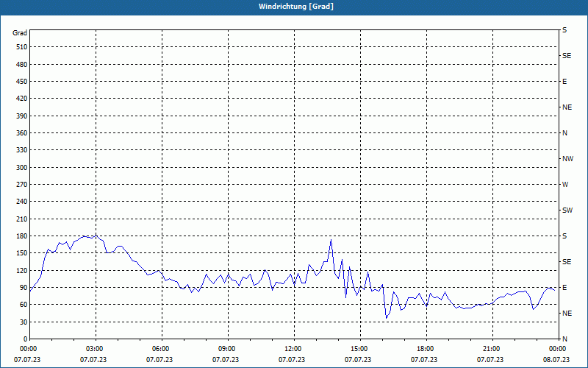Click the N compass label at 0 gridline
This screenshot has width=588, height=368.
click(x=565, y=339)
